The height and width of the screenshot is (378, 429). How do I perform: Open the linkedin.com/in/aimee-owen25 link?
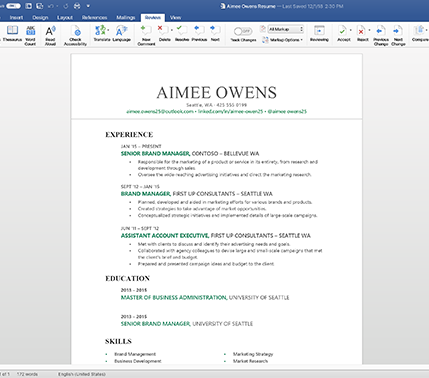coord(230,111)
